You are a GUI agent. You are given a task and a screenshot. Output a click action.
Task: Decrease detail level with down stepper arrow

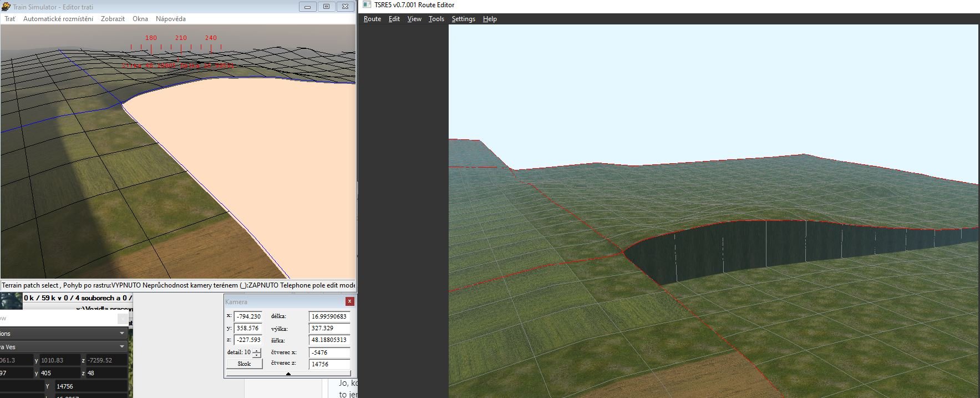click(x=256, y=355)
